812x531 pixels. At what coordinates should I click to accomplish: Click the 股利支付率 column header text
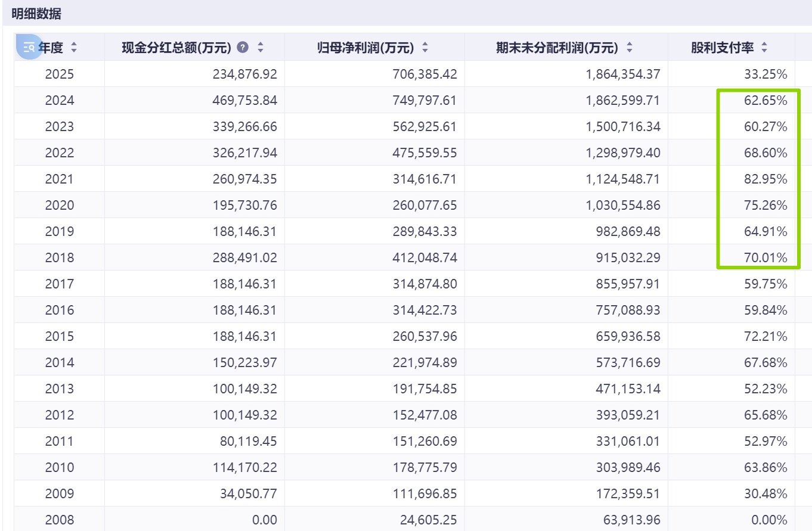coord(723,47)
